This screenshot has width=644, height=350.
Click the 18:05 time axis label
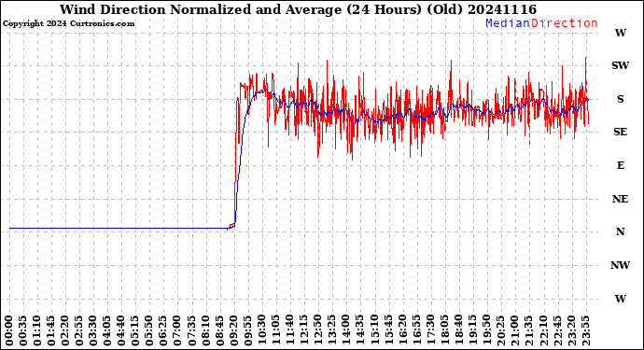coord(445,330)
